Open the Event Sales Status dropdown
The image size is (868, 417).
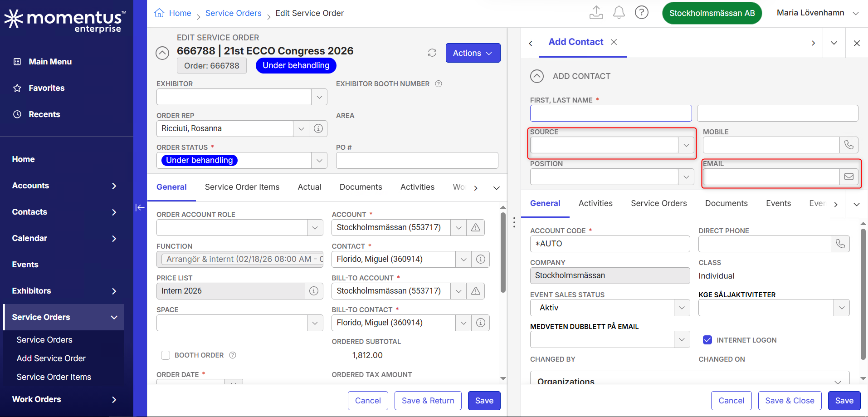coord(682,308)
